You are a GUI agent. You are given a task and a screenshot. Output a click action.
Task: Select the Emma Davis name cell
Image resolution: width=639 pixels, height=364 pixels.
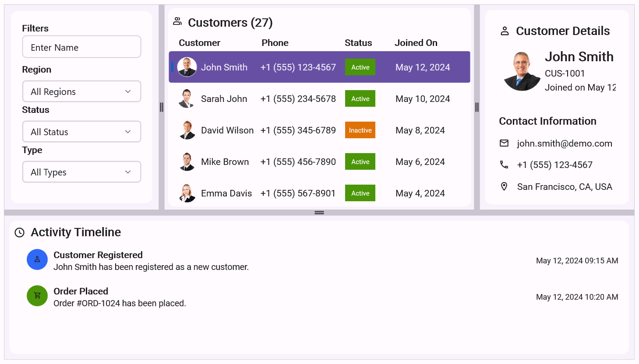[x=226, y=193]
